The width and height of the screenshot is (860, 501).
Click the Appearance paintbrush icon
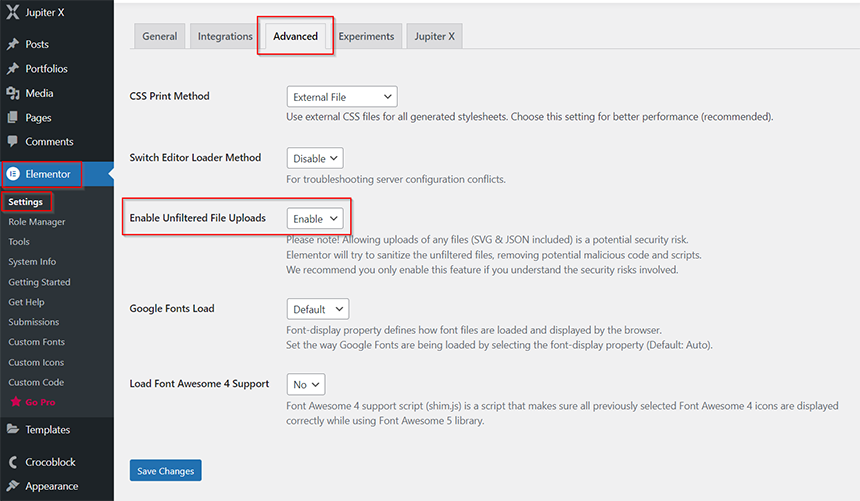13,486
